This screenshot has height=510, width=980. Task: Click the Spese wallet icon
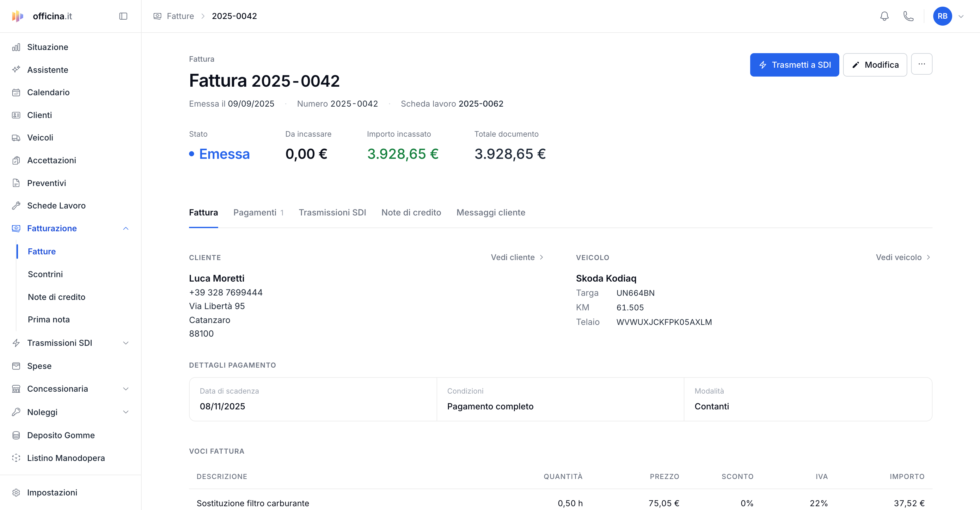16,366
